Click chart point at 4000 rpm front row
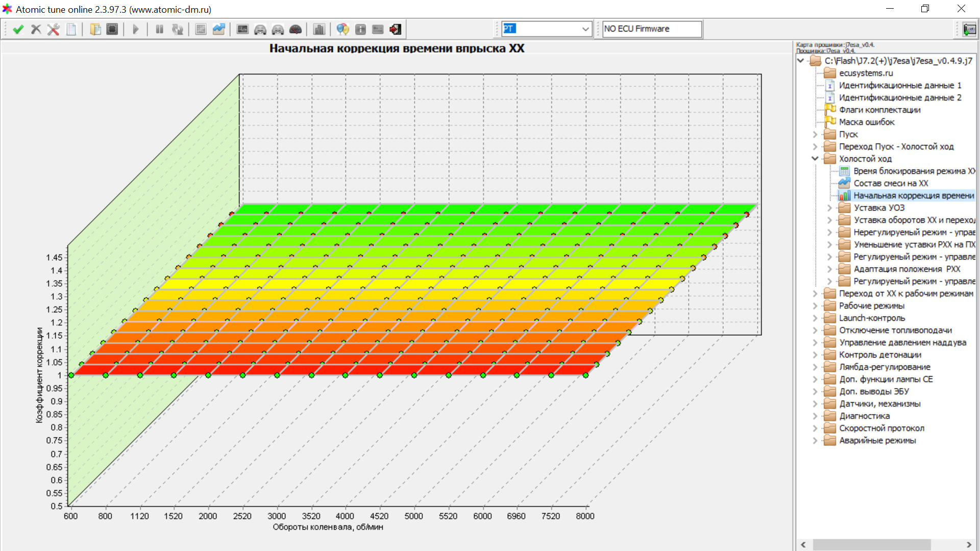 point(345,375)
